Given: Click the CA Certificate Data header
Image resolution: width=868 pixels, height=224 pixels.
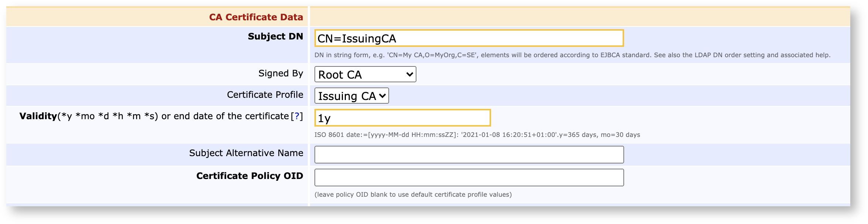Looking at the screenshot, I should point(256,17).
